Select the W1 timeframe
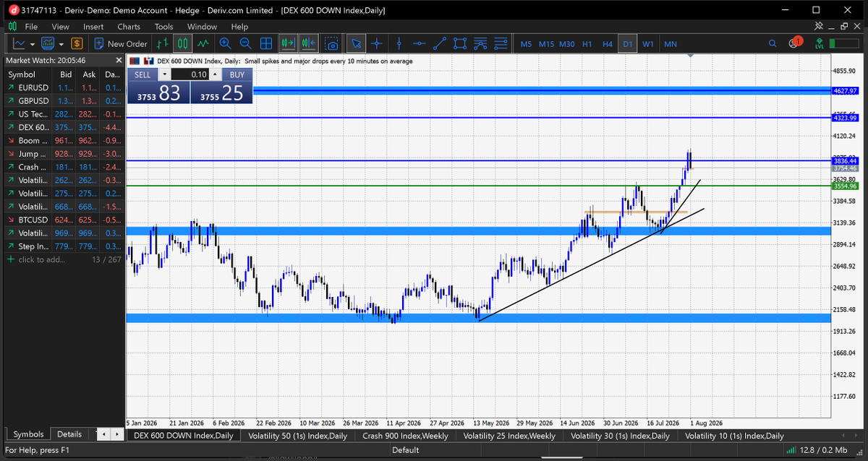The width and height of the screenshot is (868, 461). pos(648,44)
